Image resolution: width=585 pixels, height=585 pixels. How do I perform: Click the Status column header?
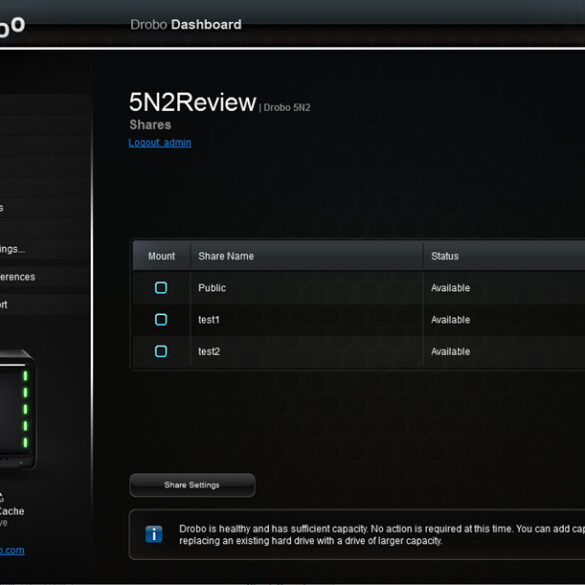(504, 256)
